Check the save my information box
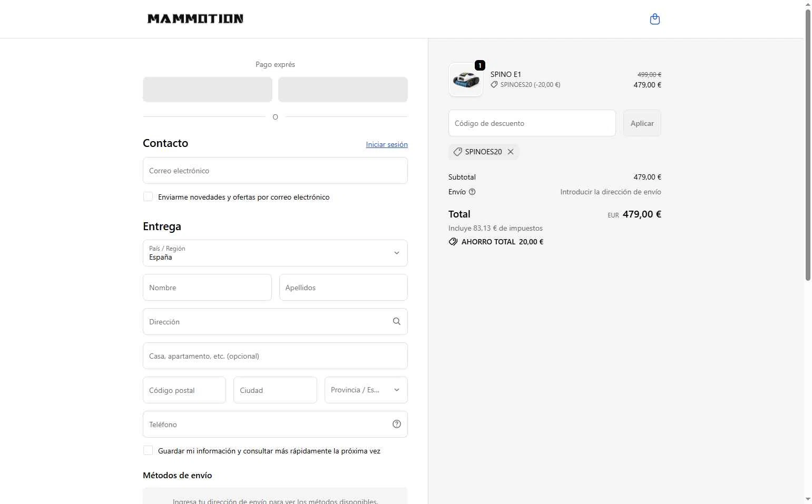812x504 pixels. pyautogui.click(x=148, y=450)
